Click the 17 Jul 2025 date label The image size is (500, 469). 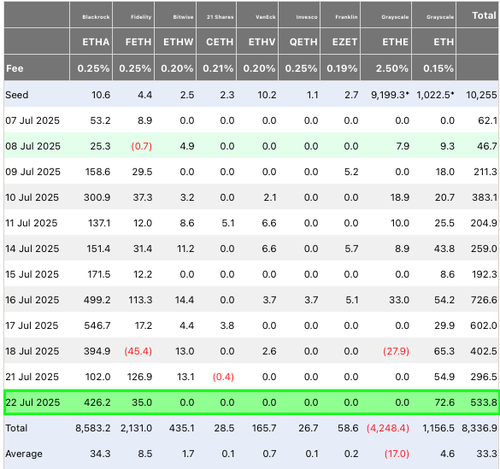(x=32, y=326)
